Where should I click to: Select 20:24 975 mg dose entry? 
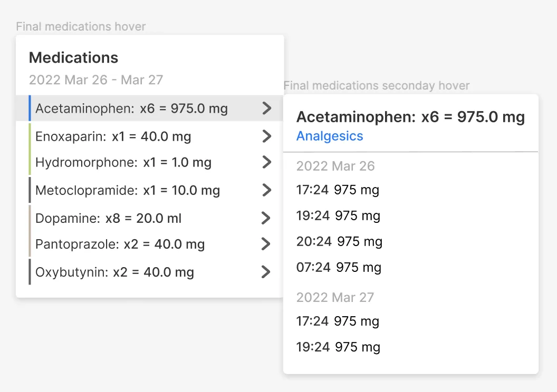point(339,242)
